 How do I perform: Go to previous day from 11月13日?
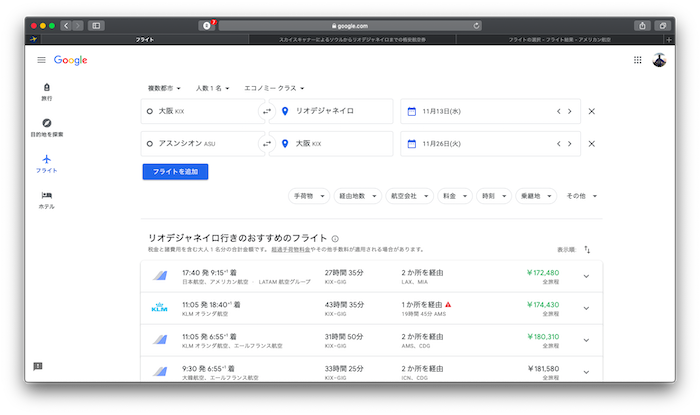point(558,111)
